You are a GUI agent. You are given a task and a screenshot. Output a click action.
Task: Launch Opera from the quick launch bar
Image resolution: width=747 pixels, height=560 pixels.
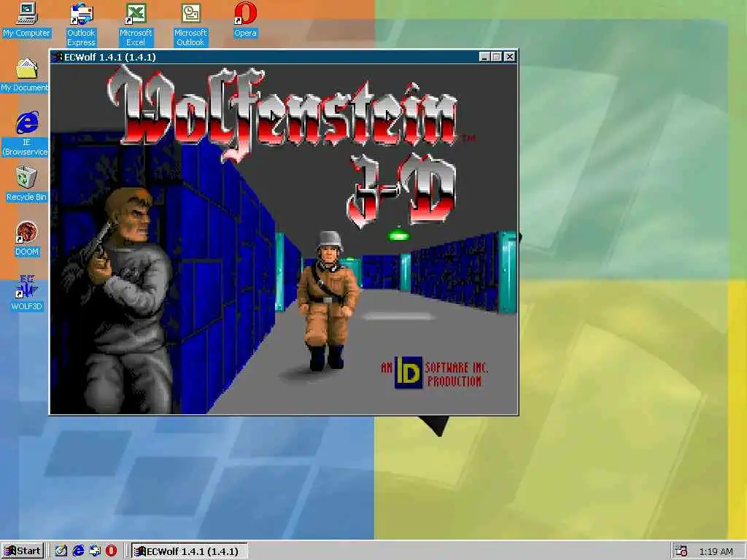point(111,551)
